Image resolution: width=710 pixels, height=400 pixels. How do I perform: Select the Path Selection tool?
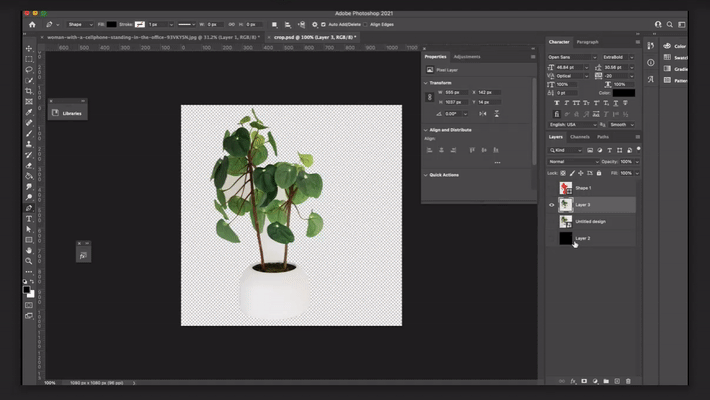tap(29, 229)
